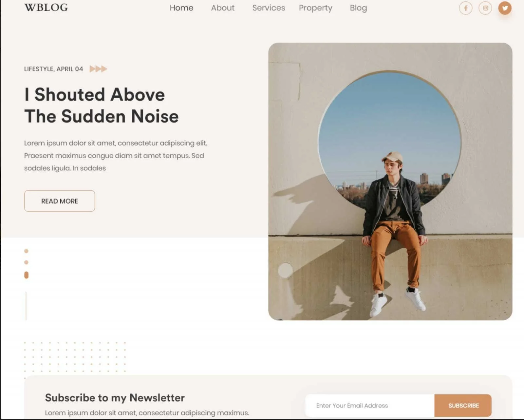Screen dimensions: 524x420
Task: Open the I Shouted Above The Sudden Noise headline
Action: (102, 105)
